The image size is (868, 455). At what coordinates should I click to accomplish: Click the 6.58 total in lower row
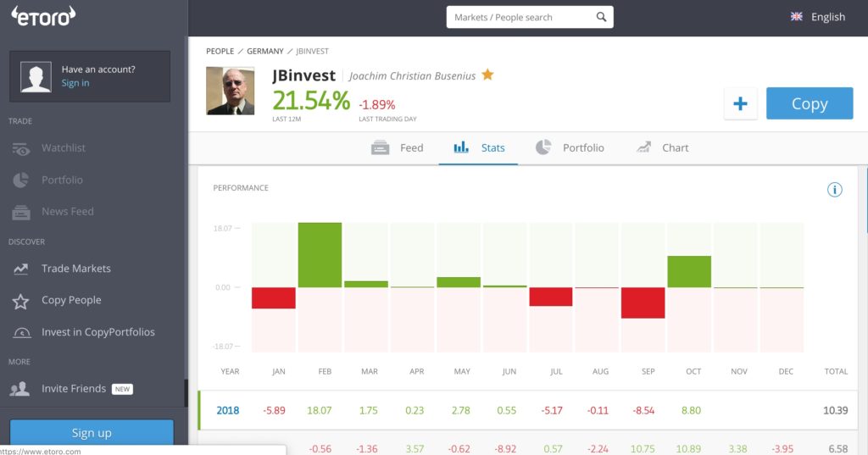click(x=838, y=449)
